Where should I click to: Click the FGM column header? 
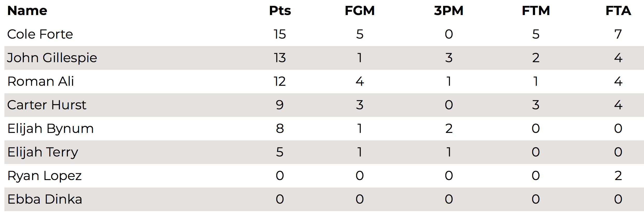tap(360, 11)
